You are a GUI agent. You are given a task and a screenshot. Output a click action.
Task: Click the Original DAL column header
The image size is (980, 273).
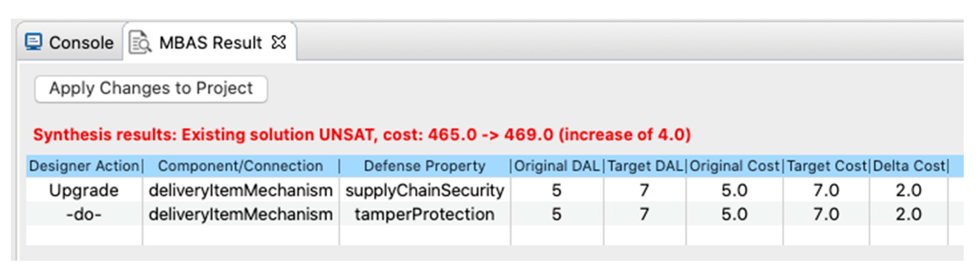tap(556, 166)
